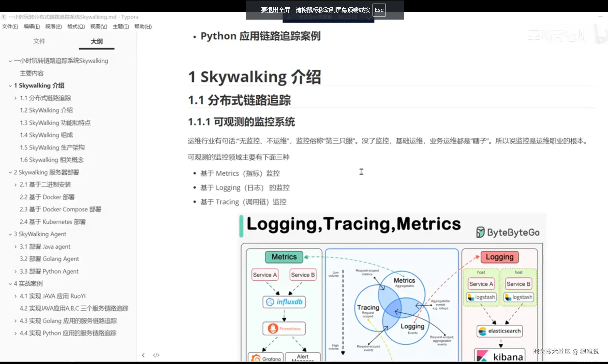Switch to the 文件 sidebar tab
Image resolution: width=608 pixels, height=364 pixels.
pyautogui.click(x=39, y=41)
